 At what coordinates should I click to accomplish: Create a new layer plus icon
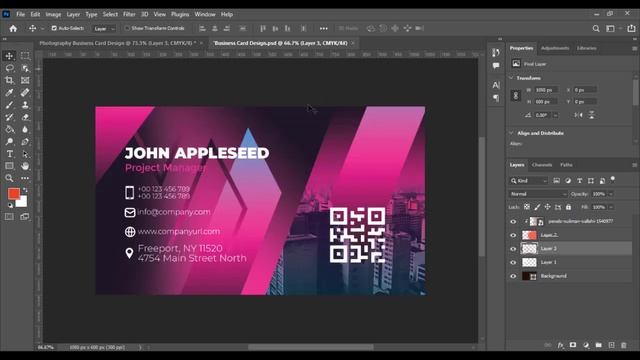611,345
